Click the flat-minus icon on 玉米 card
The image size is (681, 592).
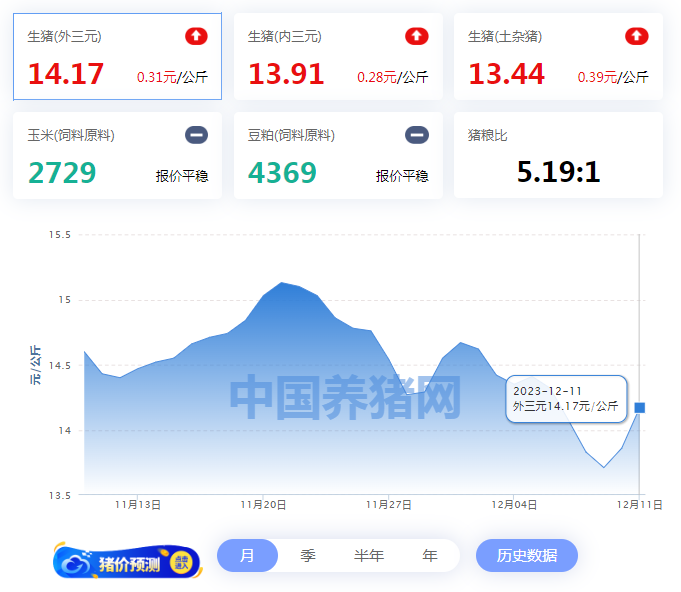pos(196,135)
